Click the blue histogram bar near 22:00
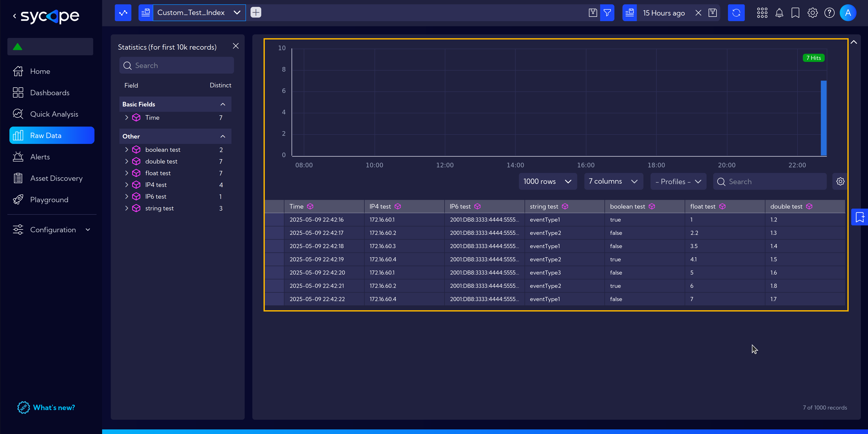Screen dimensions: 868x434 pyautogui.click(x=823, y=118)
